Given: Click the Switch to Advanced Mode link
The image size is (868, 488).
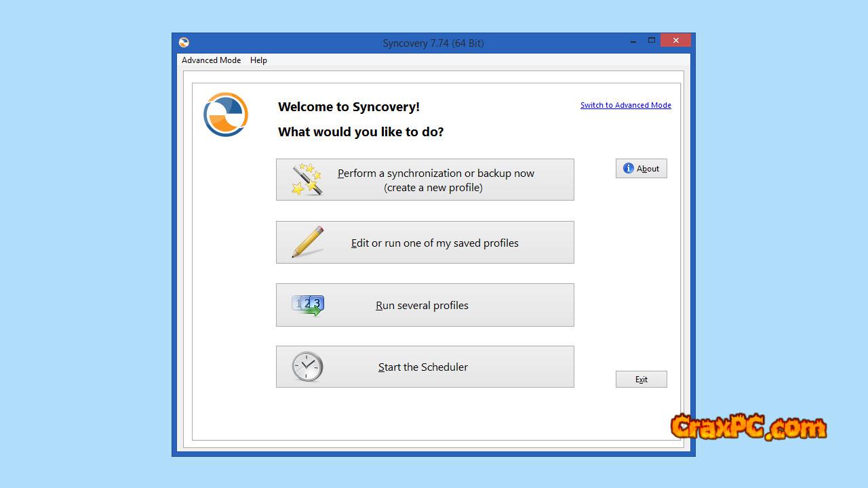Looking at the screenshot, I should point(626,105).
